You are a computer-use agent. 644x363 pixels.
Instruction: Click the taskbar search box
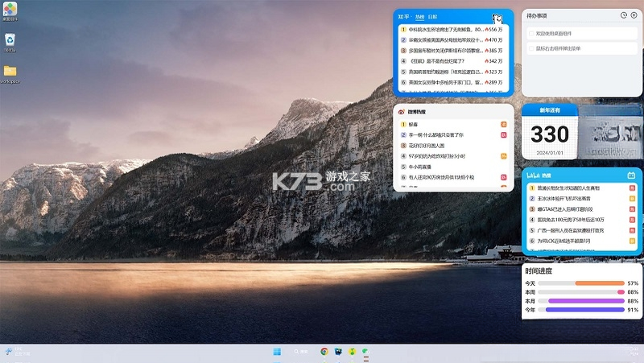(301, 352)
